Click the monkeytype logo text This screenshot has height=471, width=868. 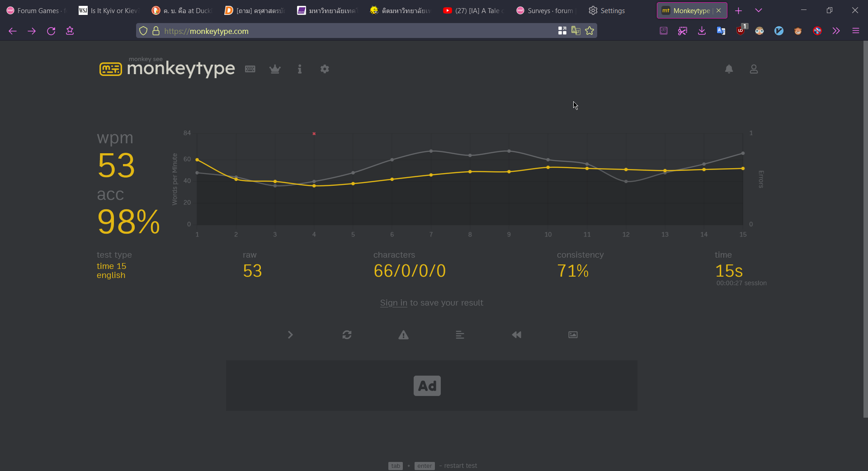pyautogui.click(x=180, y=69)
